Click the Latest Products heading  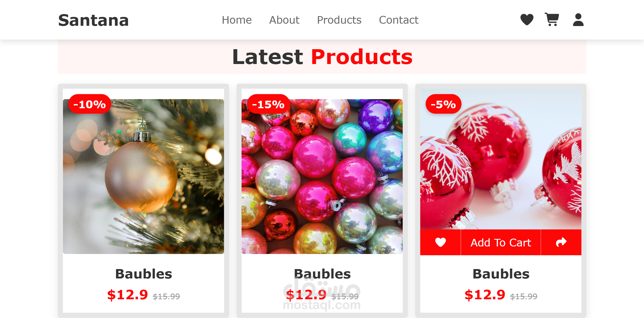[322, 57]
